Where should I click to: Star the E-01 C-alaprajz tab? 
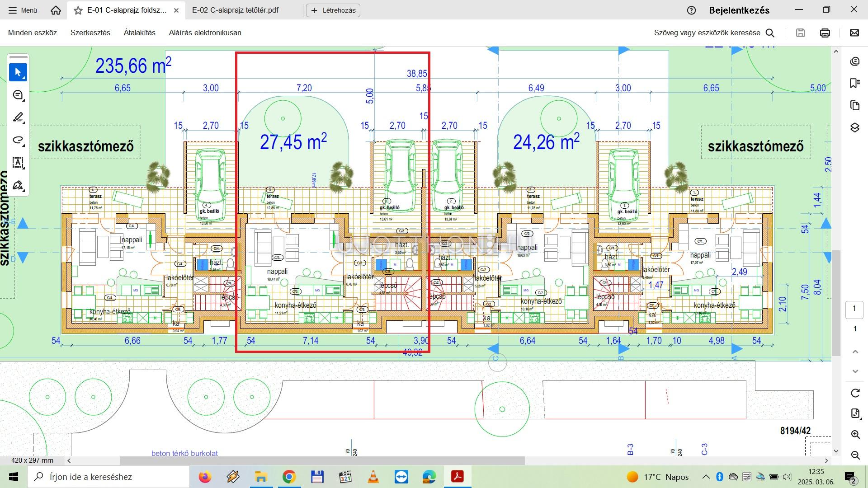[x=78, y=10]
